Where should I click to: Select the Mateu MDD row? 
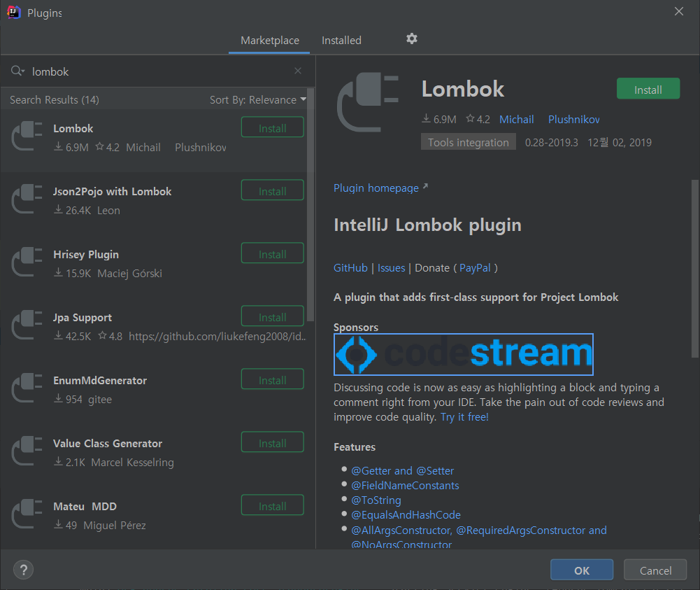tap(154, 519)
